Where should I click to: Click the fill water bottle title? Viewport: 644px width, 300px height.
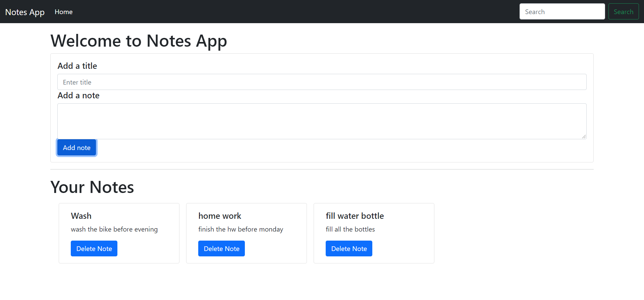pos(355,216)
